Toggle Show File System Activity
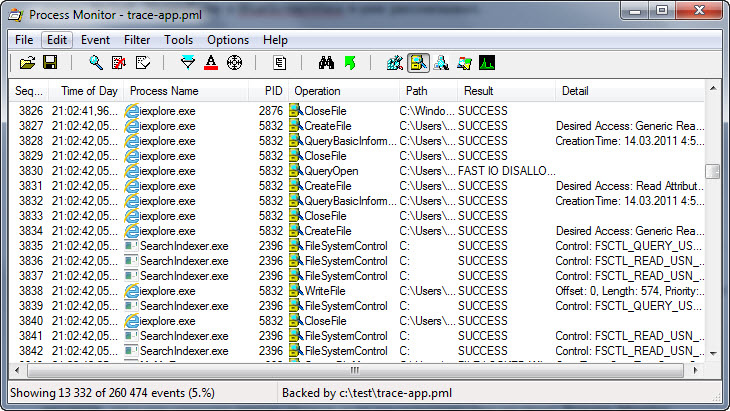The width and height of the screenshot is (730, 411). 418,63
